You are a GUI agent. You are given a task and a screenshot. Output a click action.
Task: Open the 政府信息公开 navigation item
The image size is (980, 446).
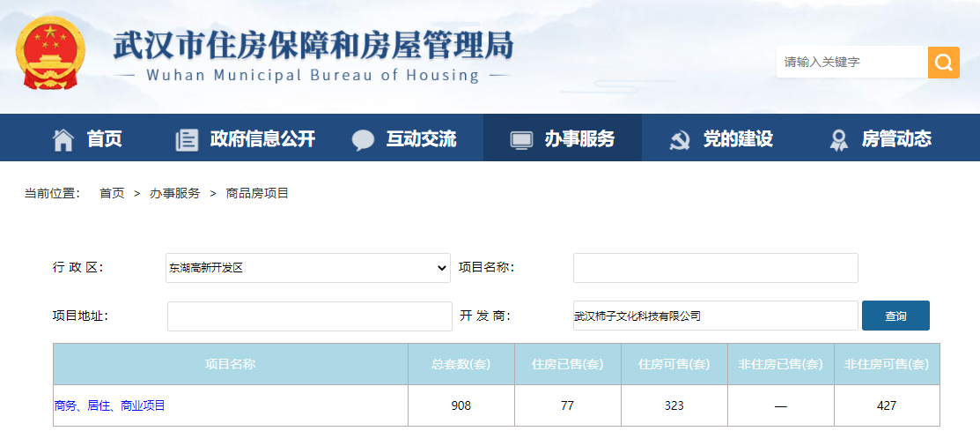[x=262, y=139]
